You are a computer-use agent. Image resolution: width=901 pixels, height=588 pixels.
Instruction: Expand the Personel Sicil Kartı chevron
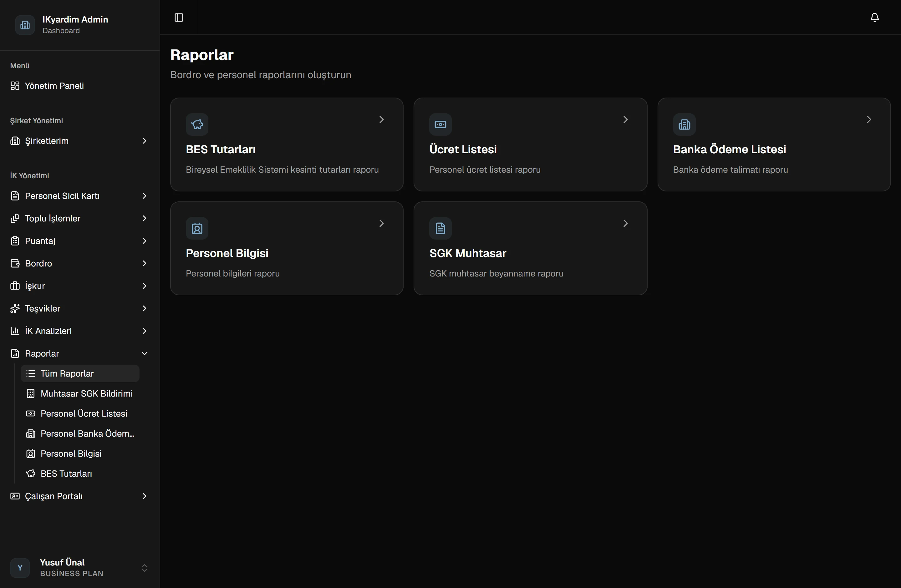[x=144, y=195]
